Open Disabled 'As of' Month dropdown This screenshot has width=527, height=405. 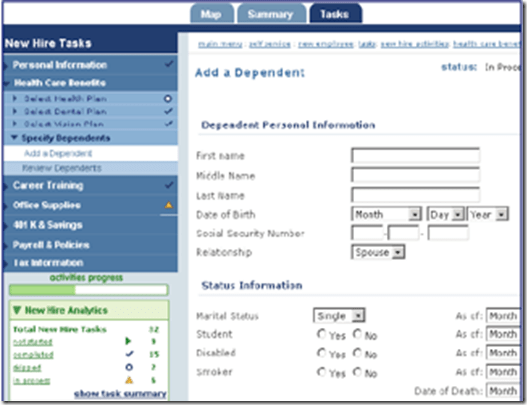pyautogui.click(x=503, y=353)
